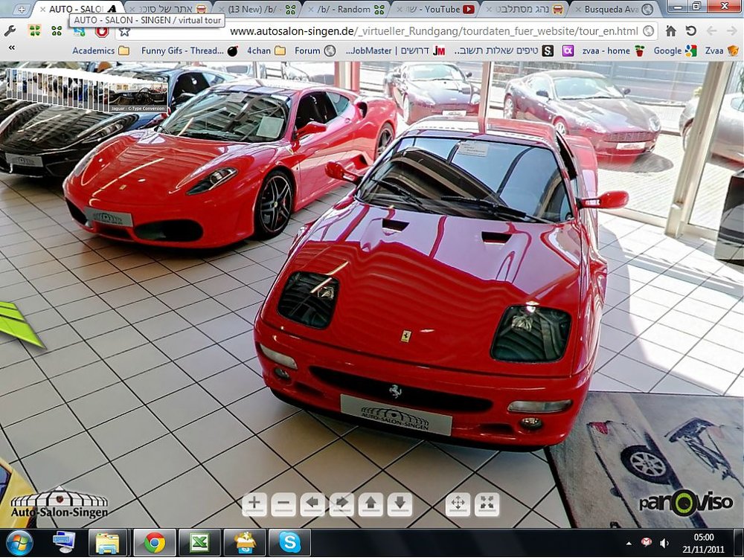Open the 4chan bookmarks folder

[266, 51]
